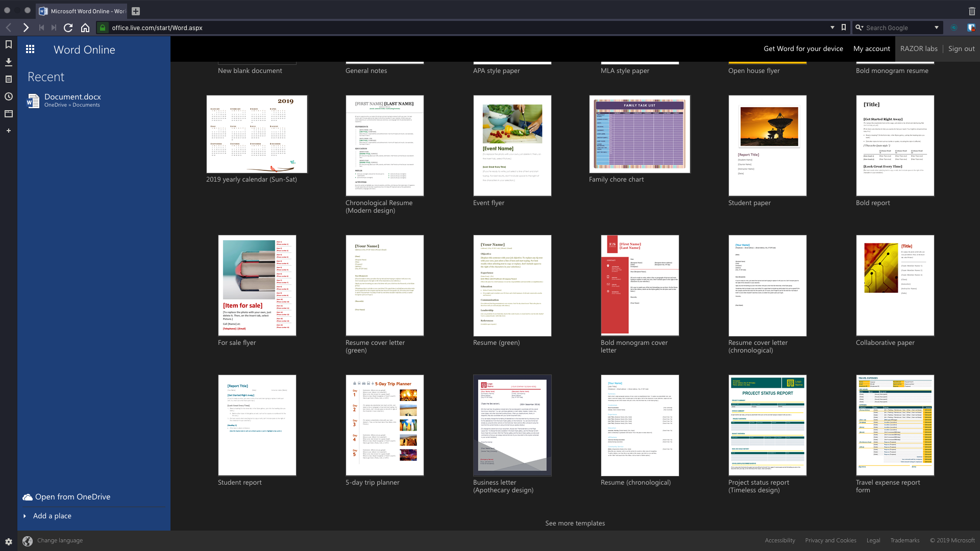Click the browser forward arrow

click(x=26, y=28)
